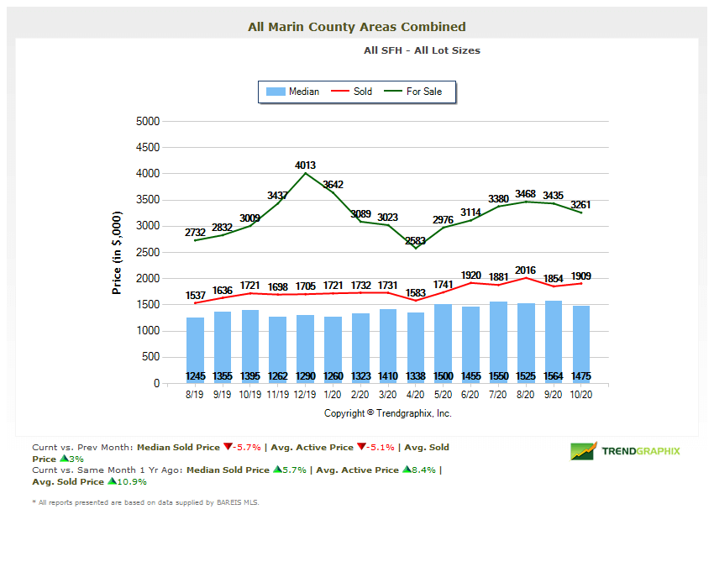The image size is (714, 588).
Task: Click the green up arrow beside 3%
Action: tap(64, 459)
